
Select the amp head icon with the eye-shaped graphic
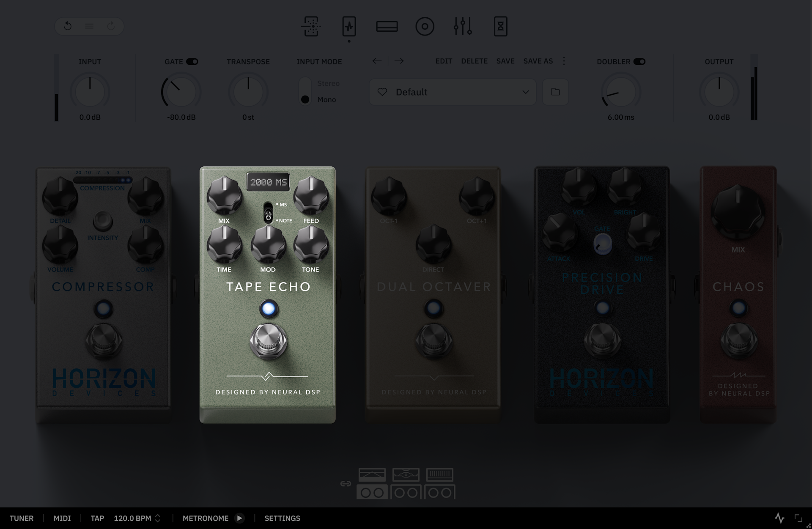point(406,475)
